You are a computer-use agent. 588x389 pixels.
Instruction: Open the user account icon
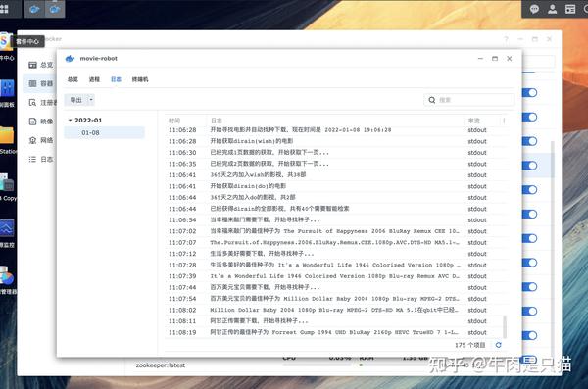[x=553, y=9]
